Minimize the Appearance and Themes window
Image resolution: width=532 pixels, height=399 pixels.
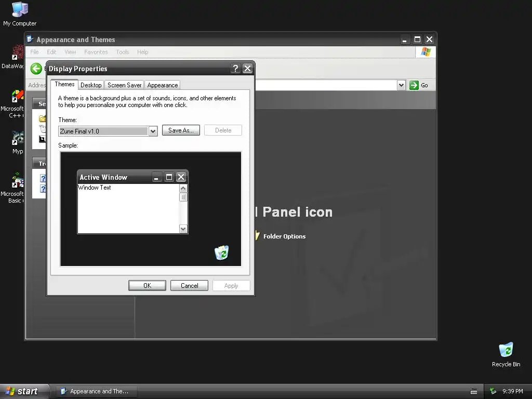click(x=404, y=39)
